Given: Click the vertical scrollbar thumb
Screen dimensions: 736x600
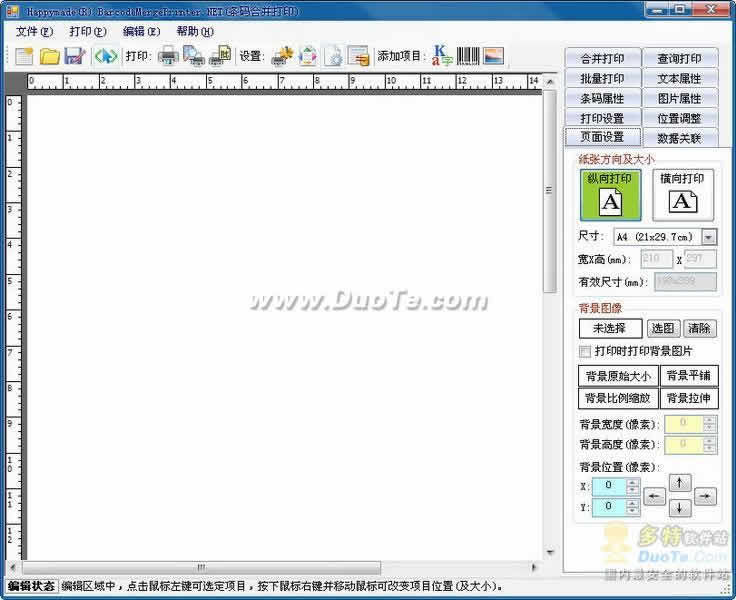Looking at the screenshot, I should pos(550,191).
